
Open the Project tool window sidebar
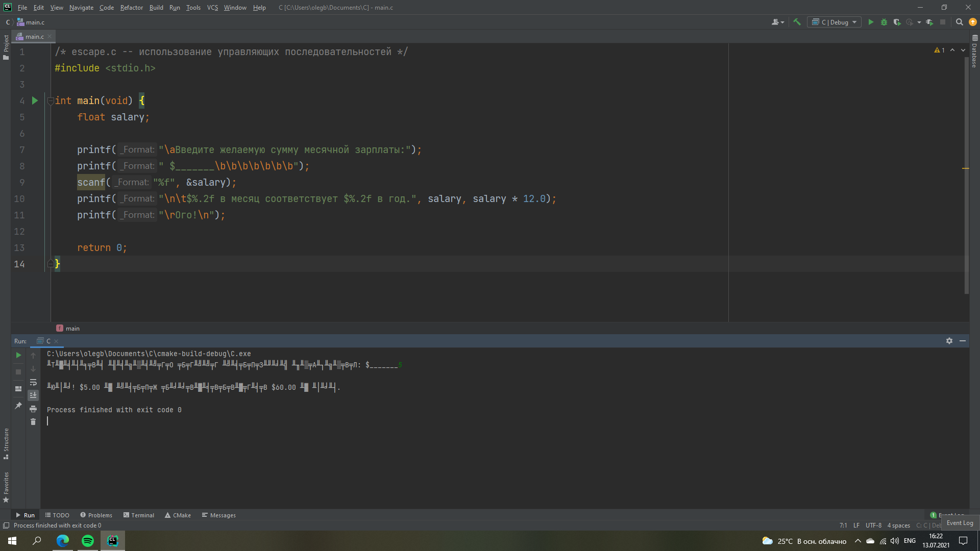point(6,47)
